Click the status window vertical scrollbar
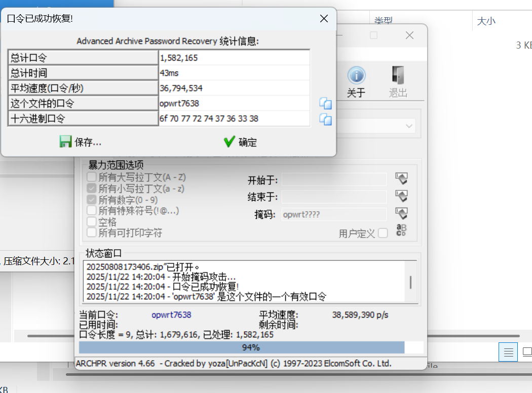Image resolution: width=532 pixels, height=393 pixels. pyautogui.click(x=410, y=282)
